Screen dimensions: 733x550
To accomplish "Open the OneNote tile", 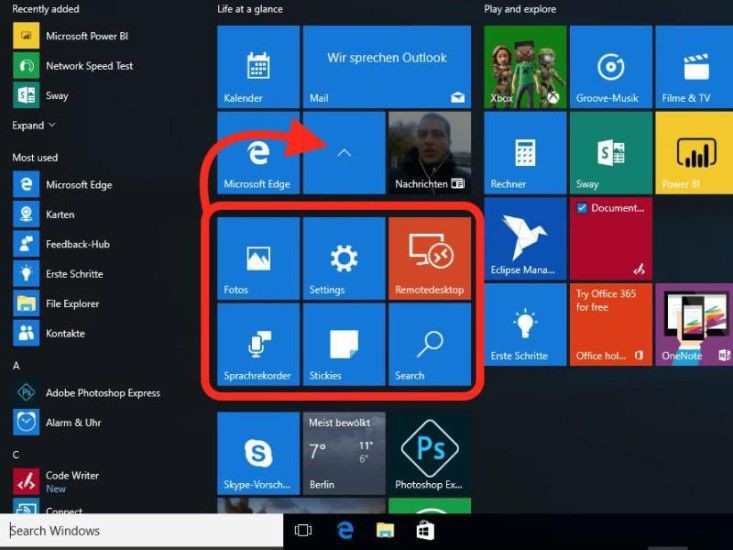I will pos(694,325).
